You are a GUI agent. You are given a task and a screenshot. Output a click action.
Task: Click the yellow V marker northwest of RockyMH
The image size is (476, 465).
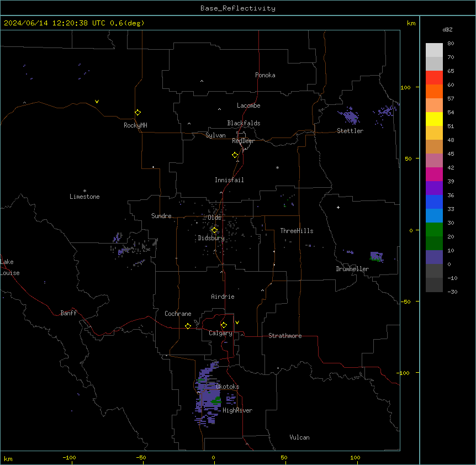[97, 102]
